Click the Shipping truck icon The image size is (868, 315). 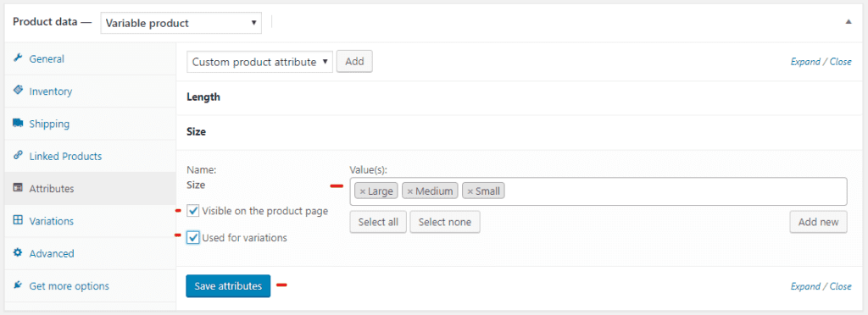(x=18, y=124)
